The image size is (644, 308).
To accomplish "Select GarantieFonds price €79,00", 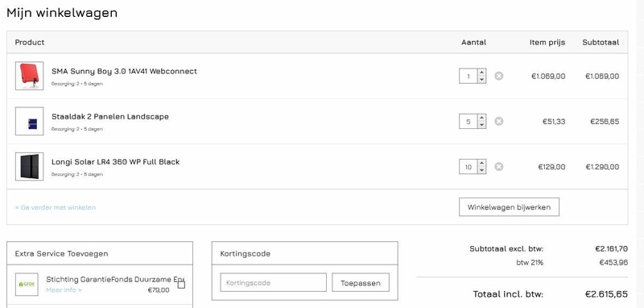I will [158, 290].
